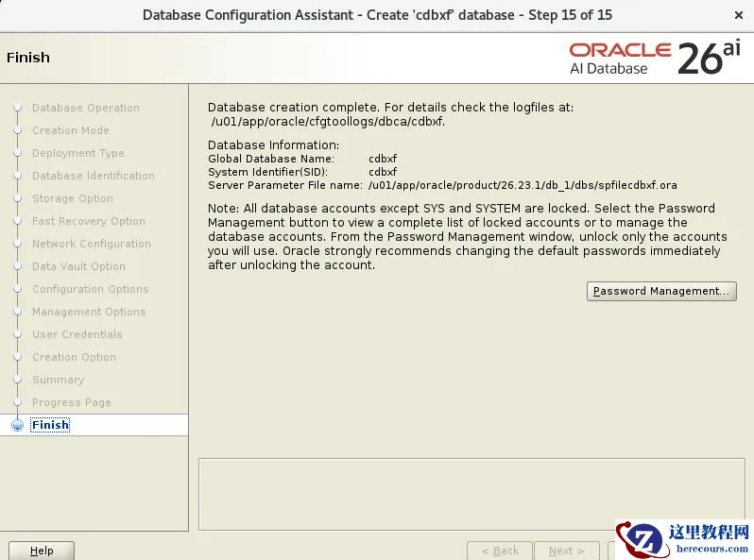Viewport: 754px width, 560px height.
Task: Click the 'Database creation complete' message
Action: [390, 108]
